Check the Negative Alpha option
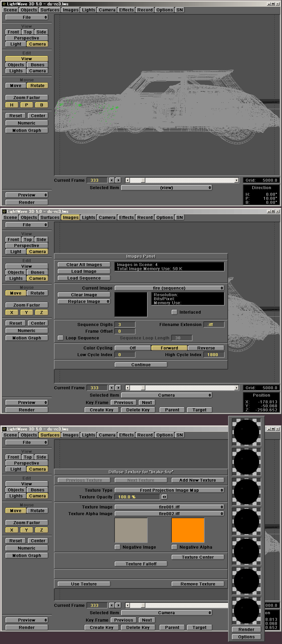 point(174,547)
